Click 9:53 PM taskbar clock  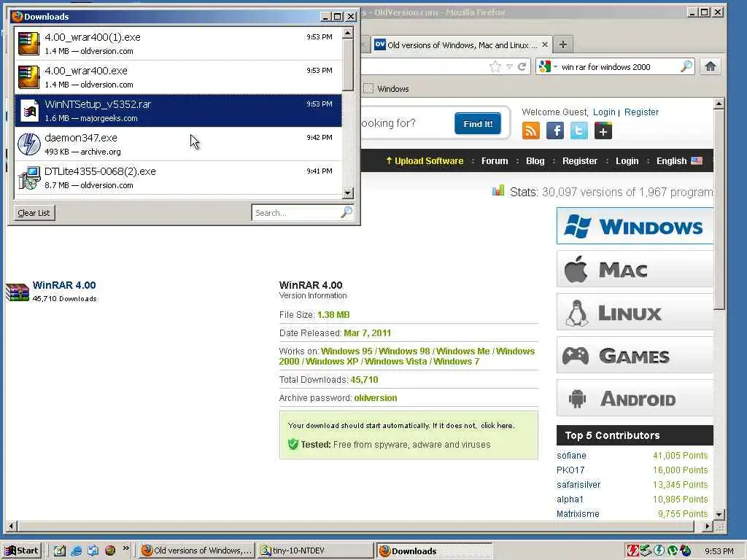[x=719, y=551]
